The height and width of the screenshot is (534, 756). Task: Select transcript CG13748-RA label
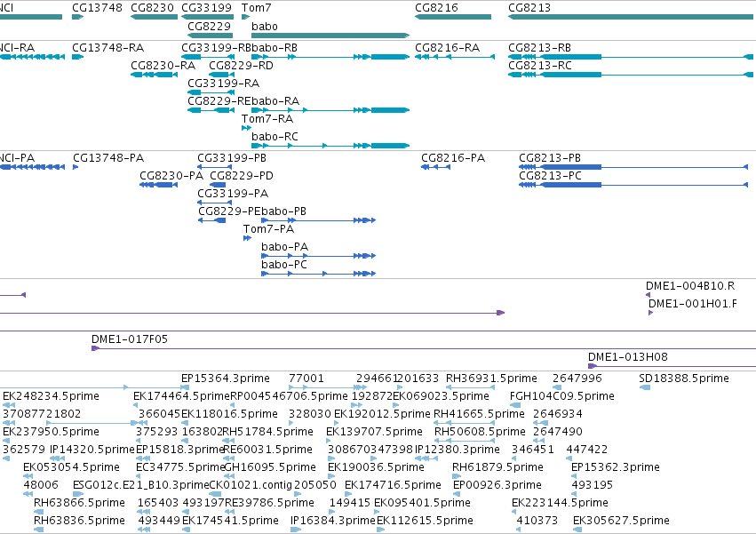tap(108, 48)
